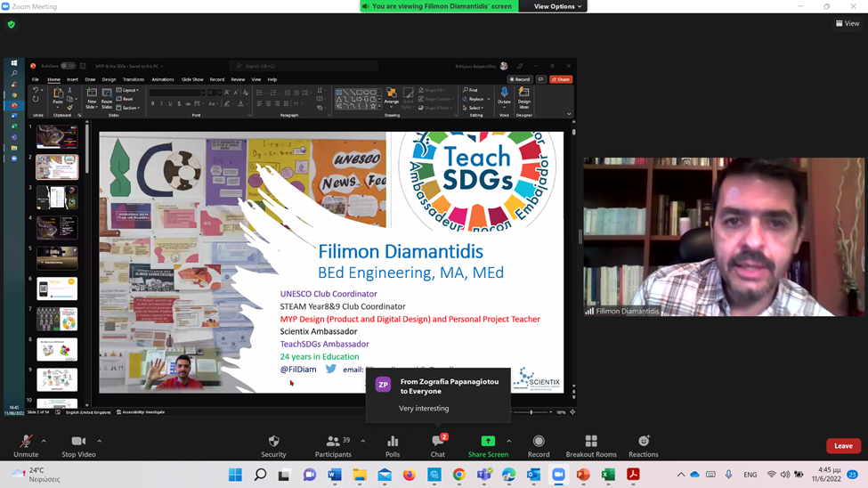868x488 pixels.
Task: Switch to the Design ribbon tab
Action: (x=109, y=79)
